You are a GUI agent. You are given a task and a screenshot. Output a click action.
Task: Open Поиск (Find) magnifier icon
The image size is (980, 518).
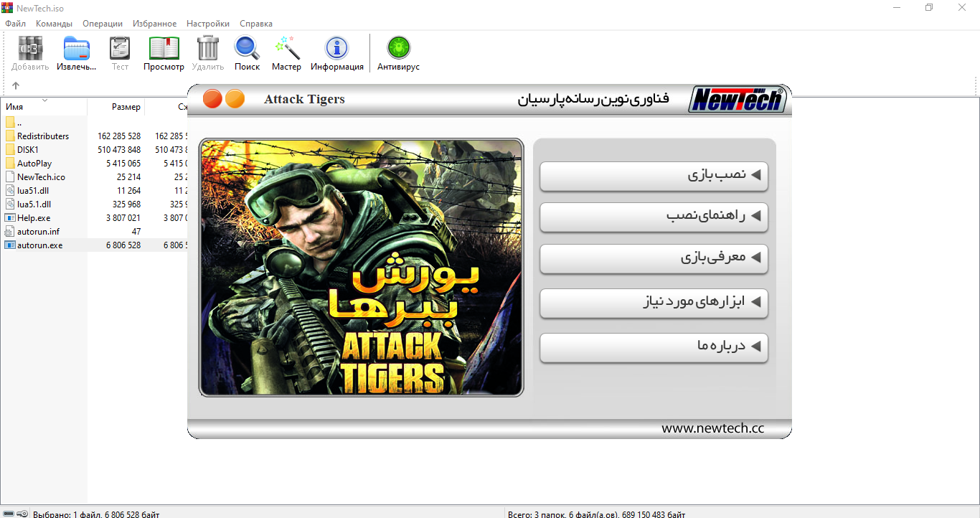click(248, 49)
